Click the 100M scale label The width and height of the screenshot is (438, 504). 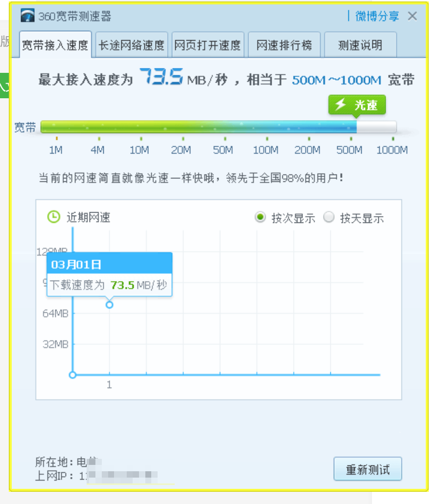(266, 150)
